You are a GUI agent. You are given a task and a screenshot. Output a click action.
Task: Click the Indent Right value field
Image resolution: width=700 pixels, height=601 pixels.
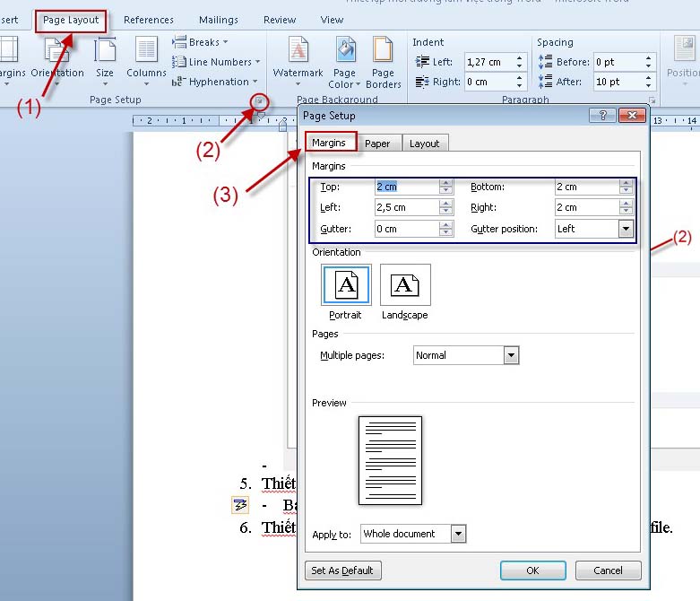[x=489, y=82]
